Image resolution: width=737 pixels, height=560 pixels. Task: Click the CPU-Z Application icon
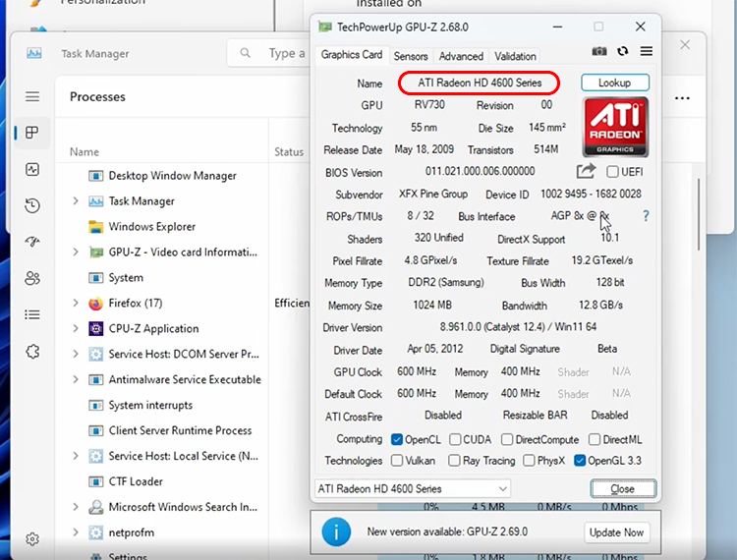click(x=96, y=329)
